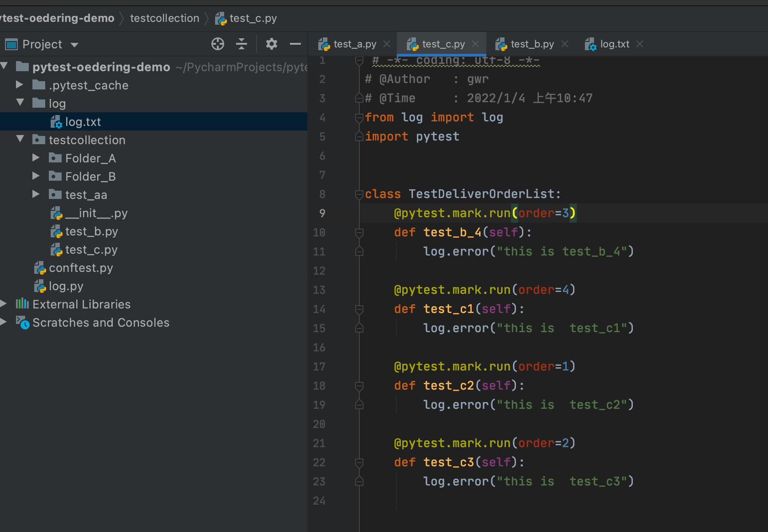768x532 pixels.
Task: Expand the .pytest_cache folder
Action: point(19,84)
